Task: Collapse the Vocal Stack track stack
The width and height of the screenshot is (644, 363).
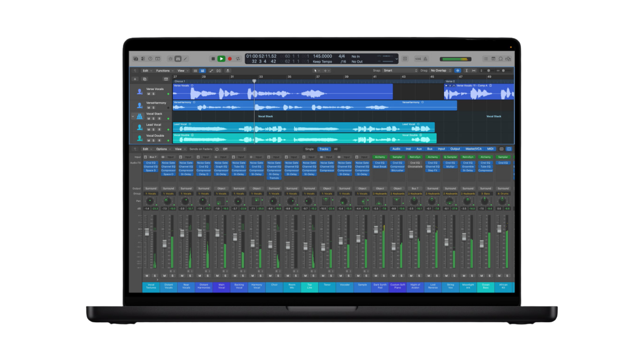Action: 133,116
